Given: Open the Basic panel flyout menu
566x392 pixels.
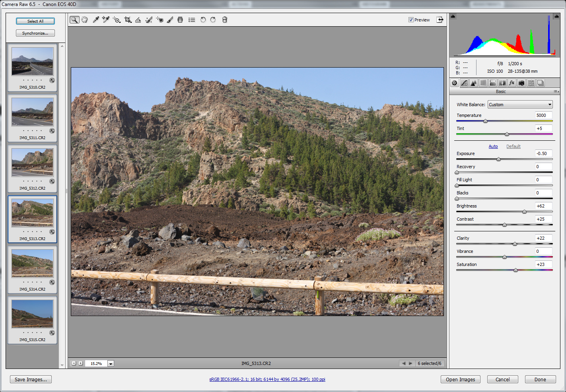Looking at the screenshot, I should 556,91.
